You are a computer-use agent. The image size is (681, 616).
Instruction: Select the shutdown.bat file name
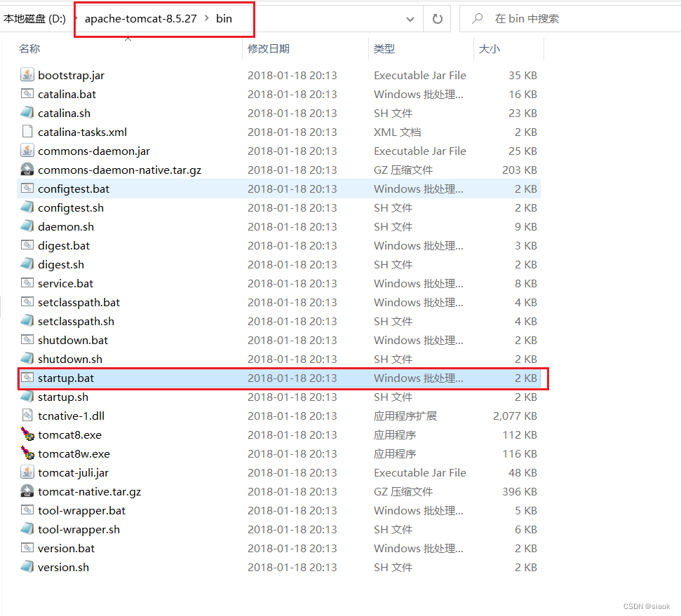tap(73, 341)
